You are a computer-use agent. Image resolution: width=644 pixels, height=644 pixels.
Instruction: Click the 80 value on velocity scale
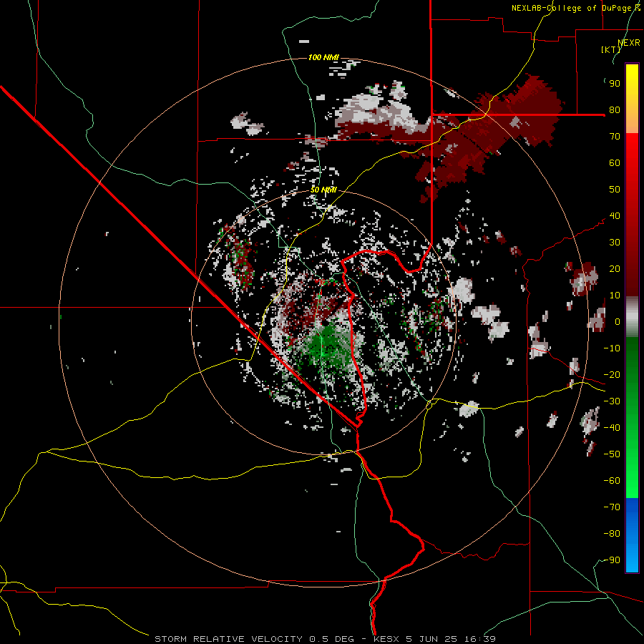pos(615,110)
